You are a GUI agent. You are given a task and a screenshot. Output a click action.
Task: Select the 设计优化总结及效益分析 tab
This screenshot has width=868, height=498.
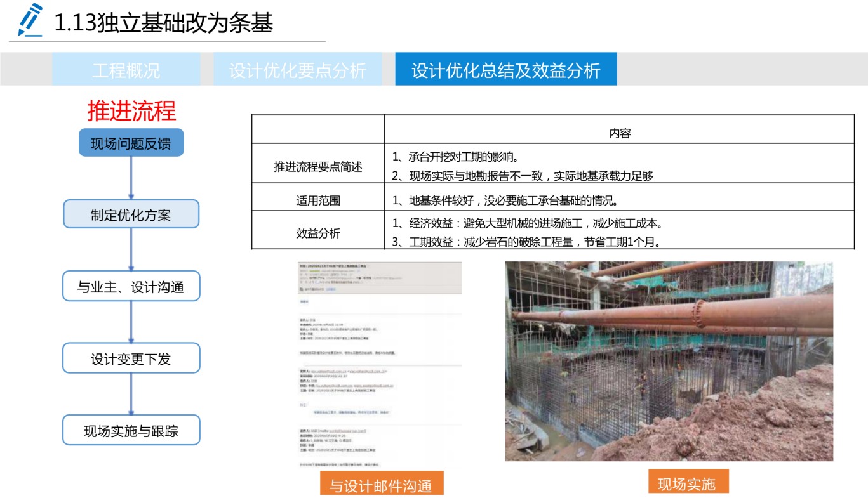(x=505, y=70)
